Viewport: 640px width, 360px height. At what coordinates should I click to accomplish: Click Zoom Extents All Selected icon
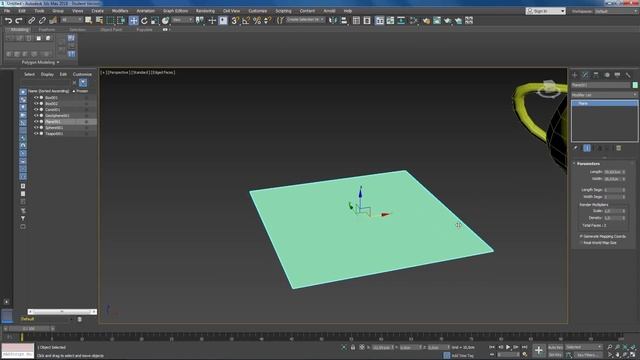(633, 347)
